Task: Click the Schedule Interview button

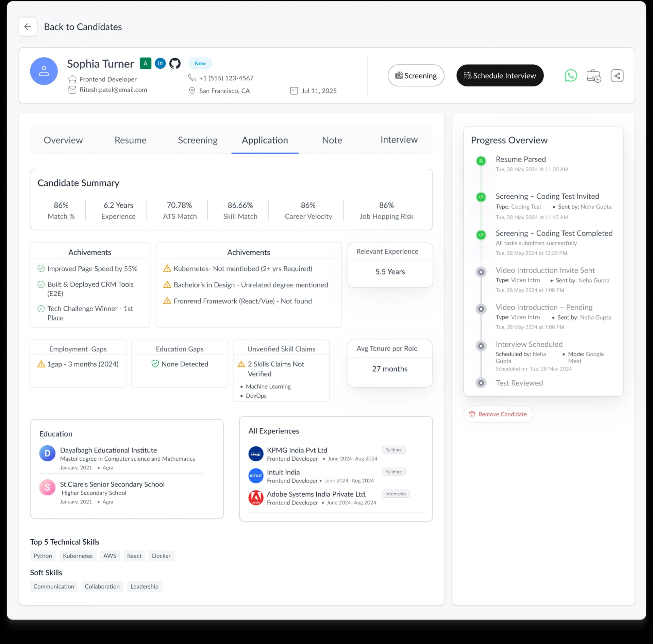Action: (500, 75)
